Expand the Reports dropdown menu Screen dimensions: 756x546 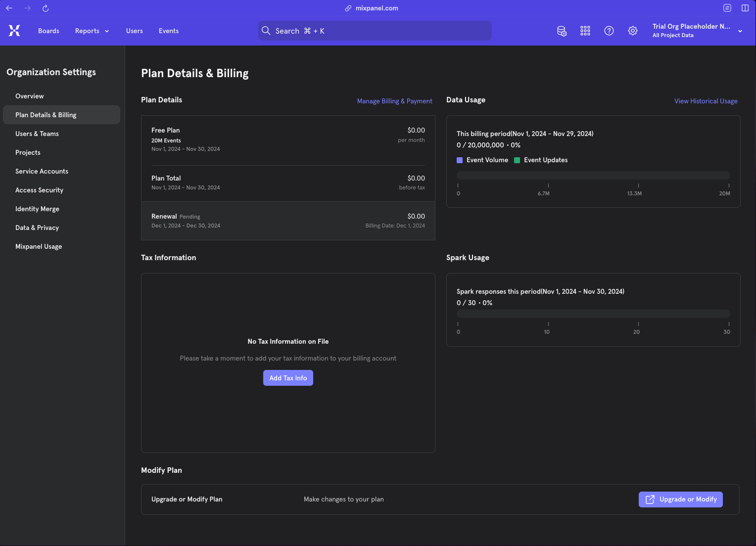click(92, 31)
